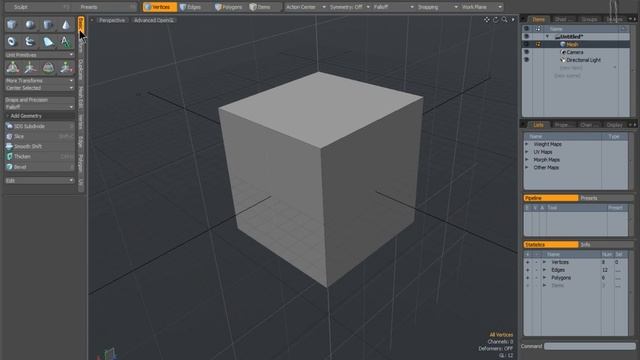The width and height of the screenshot is (640, 360).
Task: Open the Items tab in right panel
Action: coord(538,19)
